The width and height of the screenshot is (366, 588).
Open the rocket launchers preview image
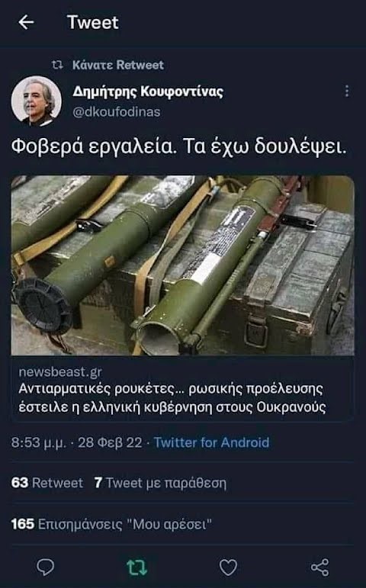tap(183, 265)
